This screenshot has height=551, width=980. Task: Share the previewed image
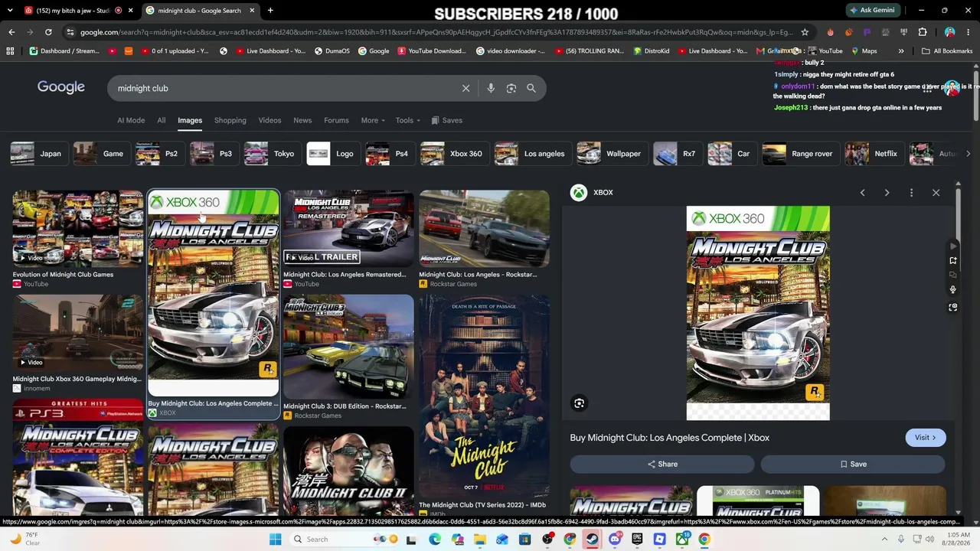pyautogui.click(x=662, y=465)
